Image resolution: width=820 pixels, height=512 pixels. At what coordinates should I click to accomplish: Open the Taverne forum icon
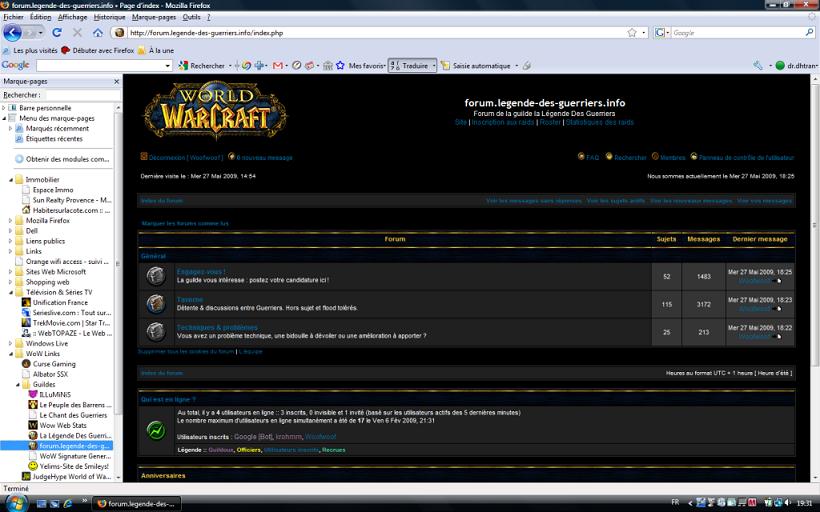coord(155,303)
